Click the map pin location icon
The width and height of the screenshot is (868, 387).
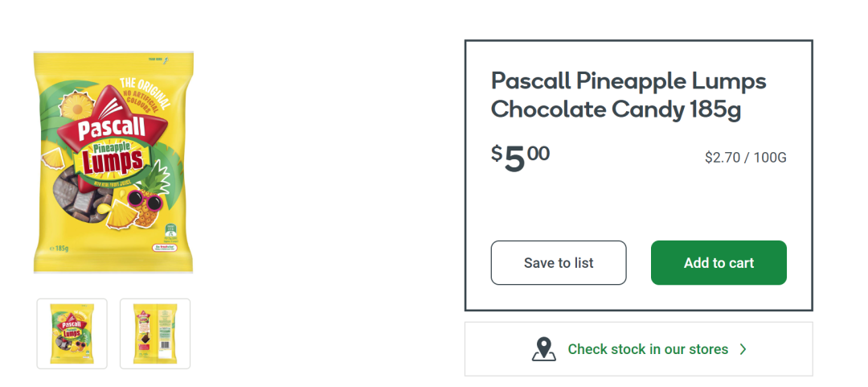544,349
